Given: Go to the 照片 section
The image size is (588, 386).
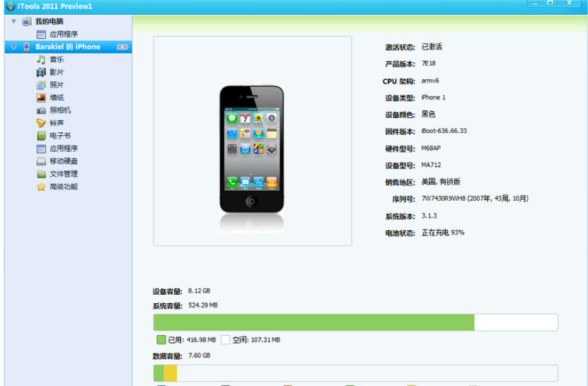Looking at the screenshot, I should click(x=57, y=85).
